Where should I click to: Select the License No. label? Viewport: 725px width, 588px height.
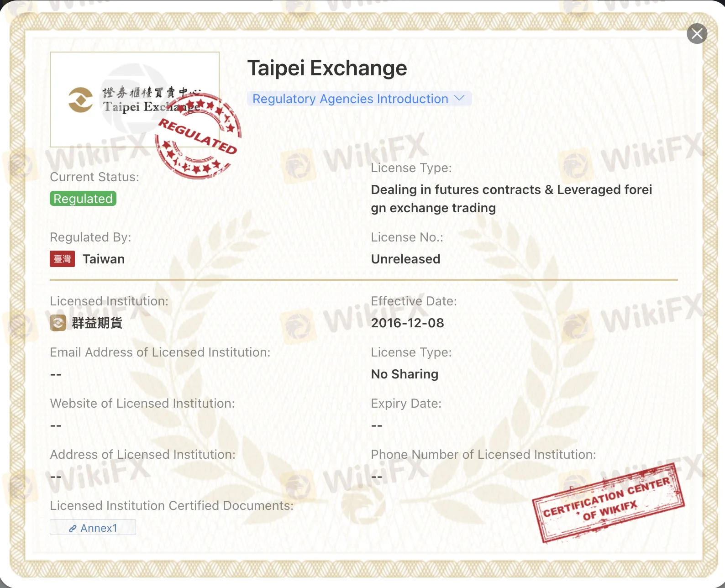(x=407, y=237)
